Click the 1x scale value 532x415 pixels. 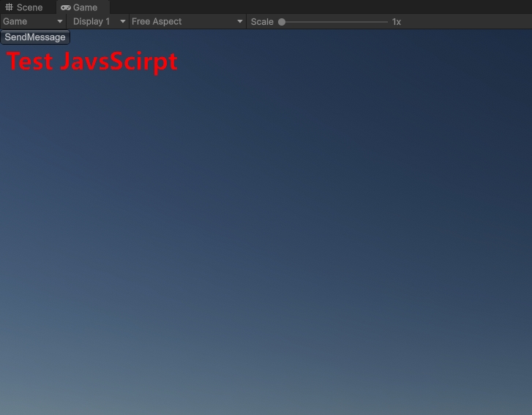pyautogui.click(x=397, y=22)
